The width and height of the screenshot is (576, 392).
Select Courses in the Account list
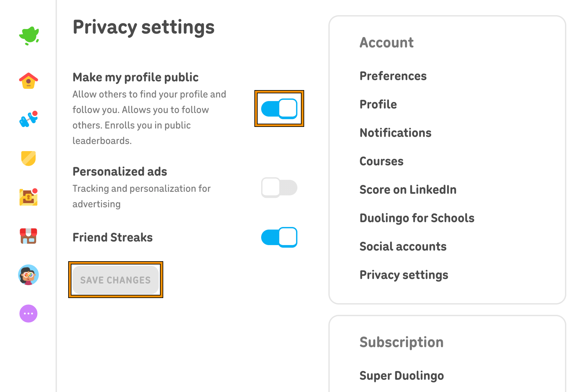381,161
